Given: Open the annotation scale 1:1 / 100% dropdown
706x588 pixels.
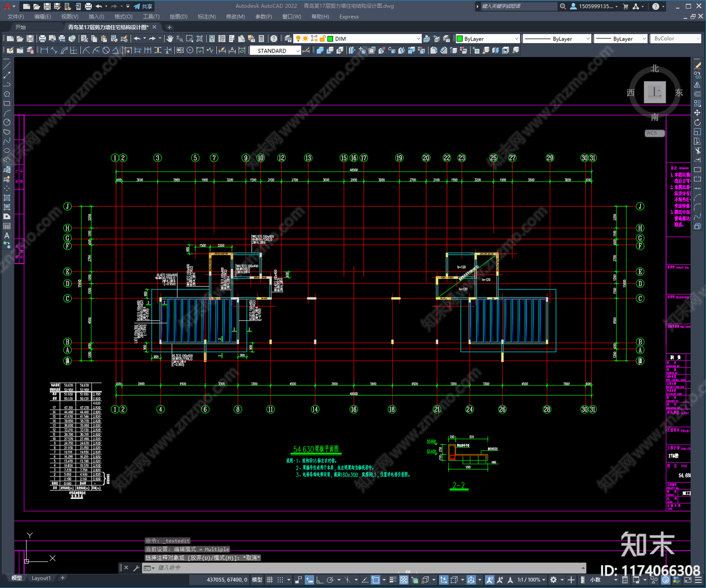Looking at the screenshot, I should (531, 580).
